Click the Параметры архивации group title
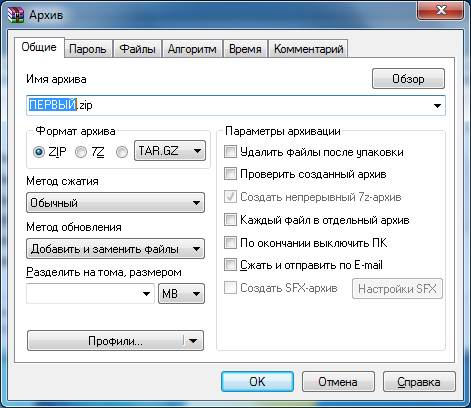The image size is (471, 408). point(283,131)
